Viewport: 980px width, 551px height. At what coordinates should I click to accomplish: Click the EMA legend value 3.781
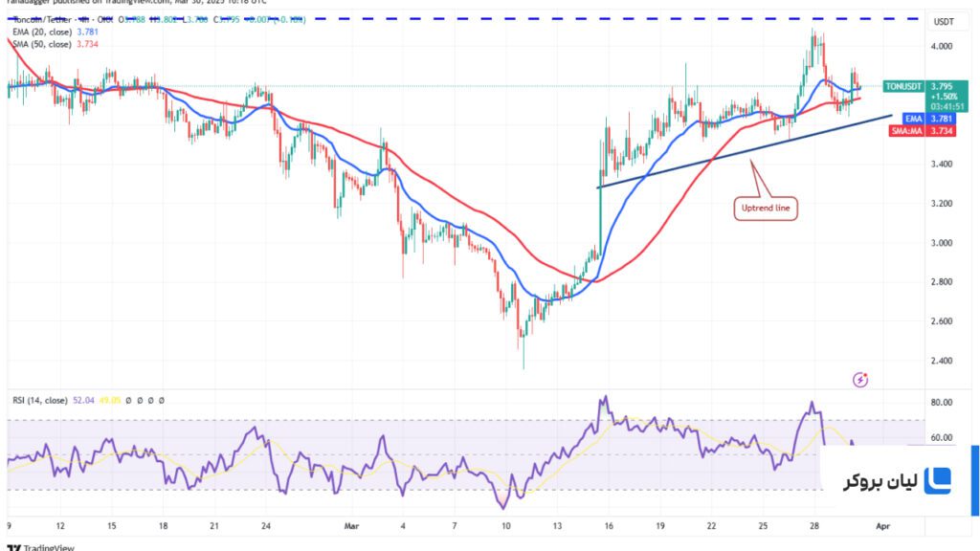(x=87, y=32)
